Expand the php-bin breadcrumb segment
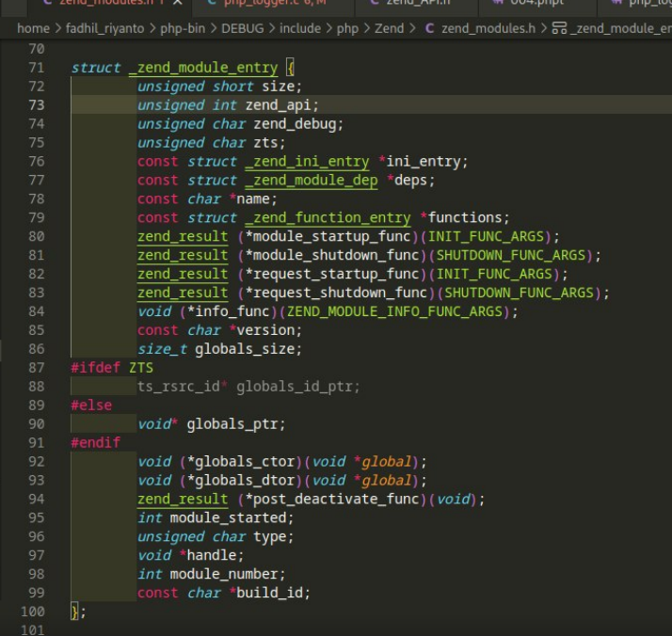This screenshot has width=672, height=636. 185,28
